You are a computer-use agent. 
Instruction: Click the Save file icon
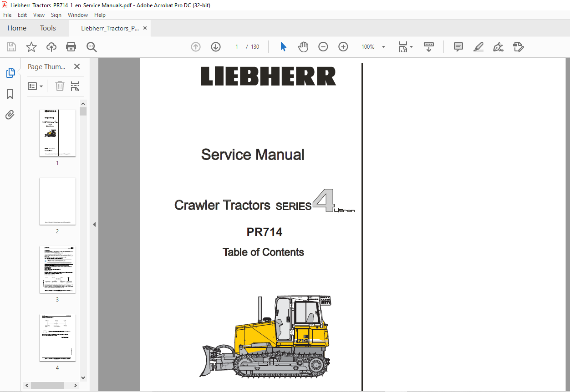tap(11, 47)
